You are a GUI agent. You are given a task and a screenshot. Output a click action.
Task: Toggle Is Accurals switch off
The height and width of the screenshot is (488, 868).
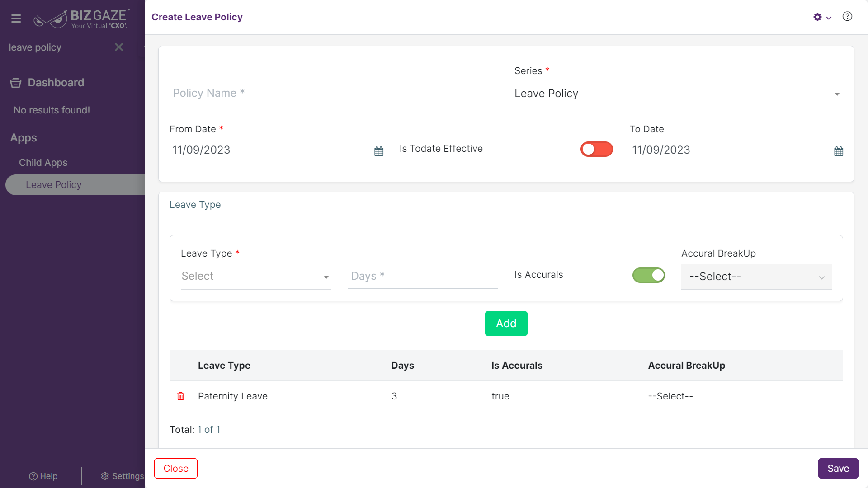(x=649, y=275)
